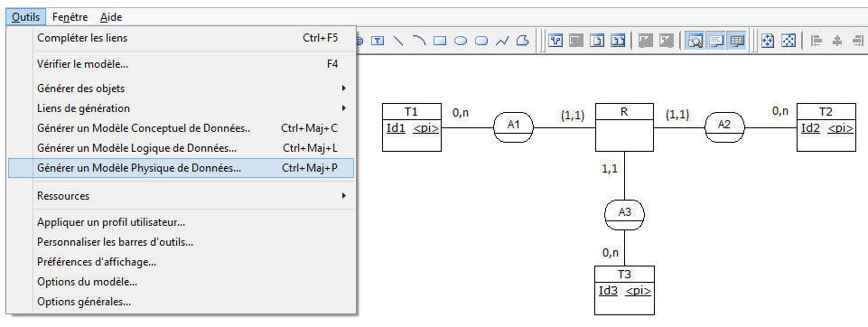Open the Outils menu
The height and width of the screenshot is (327, 868).
pos(26,17)
